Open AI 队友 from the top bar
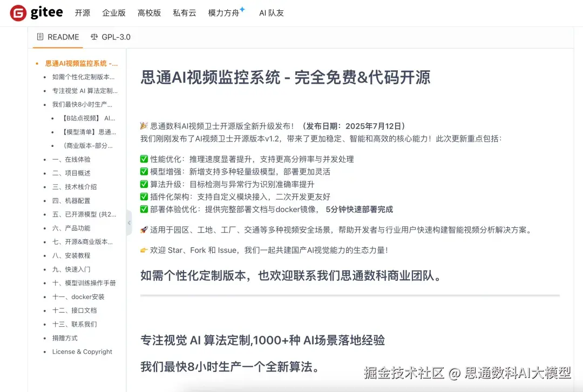583x392 pixels. pos(271,13)
